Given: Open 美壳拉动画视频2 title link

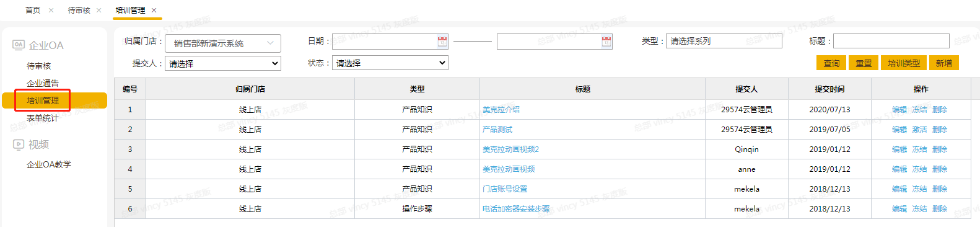Looking at the screenshot, I should (511, 149).
